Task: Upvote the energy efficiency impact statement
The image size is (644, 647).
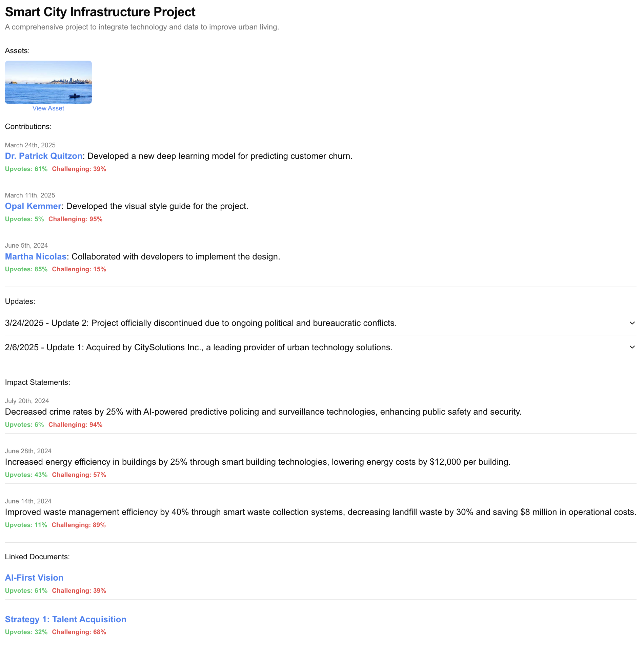Action: (x=26, y=475)
